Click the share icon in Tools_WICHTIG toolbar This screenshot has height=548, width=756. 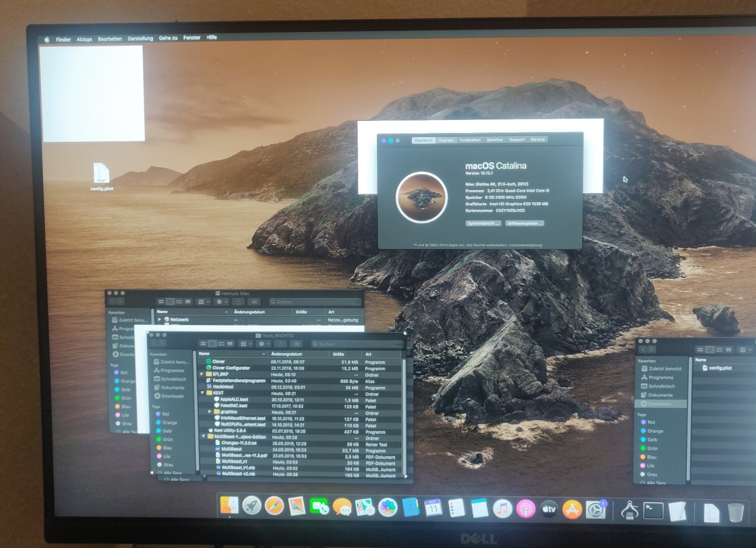pyautogui.click(x=280, y=344)
